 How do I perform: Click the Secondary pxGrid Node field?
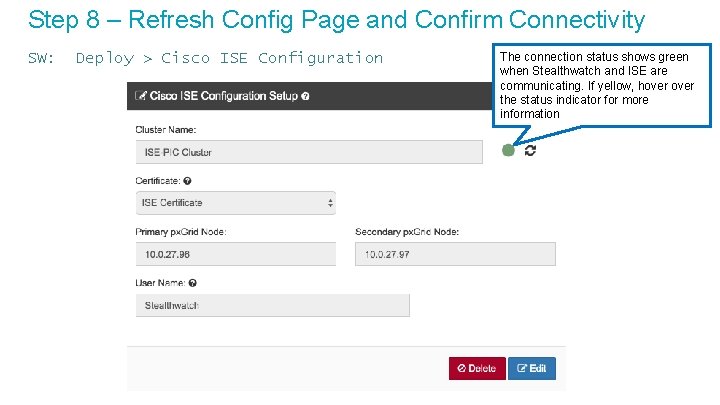pos(455,254)
